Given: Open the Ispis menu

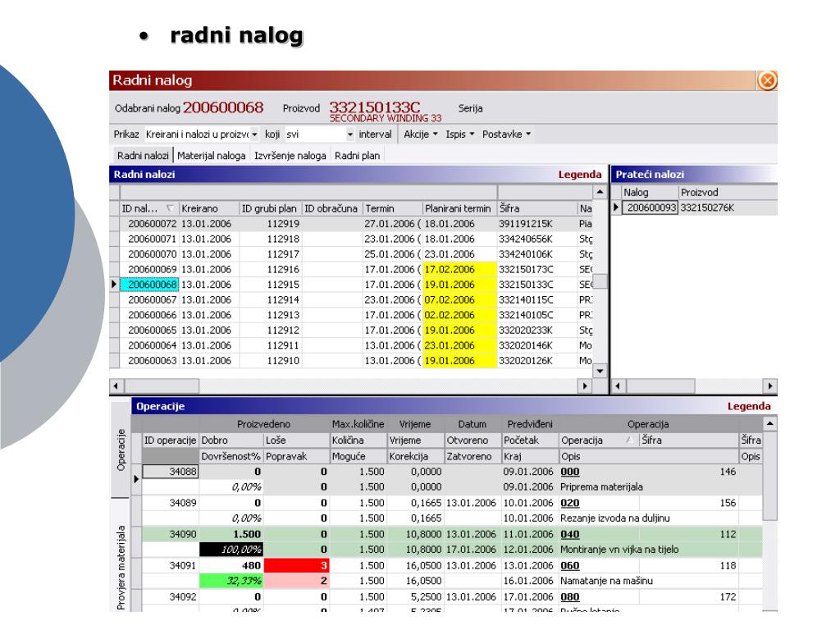Looking at the screenshot, I should (x=459, y=134).
